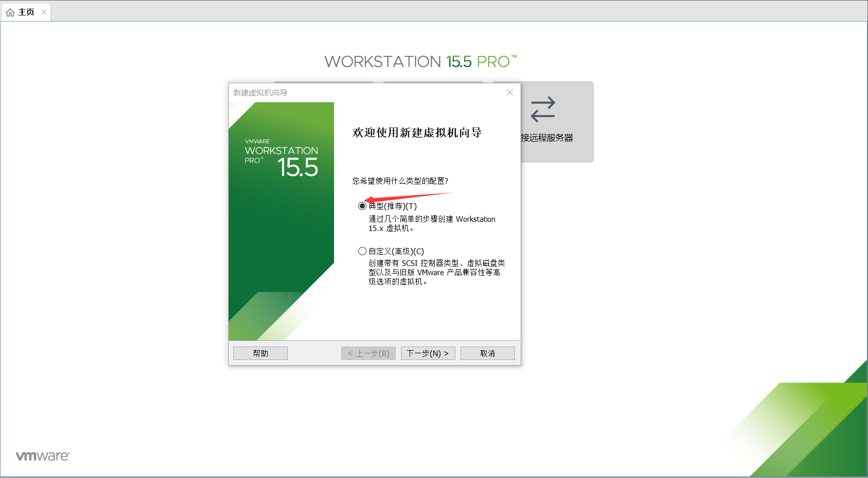Viewport: 868px width, 478px height.
Task: Click the 欢迎使用新建虚拟机向导 heading
Action: coord(417,132)
